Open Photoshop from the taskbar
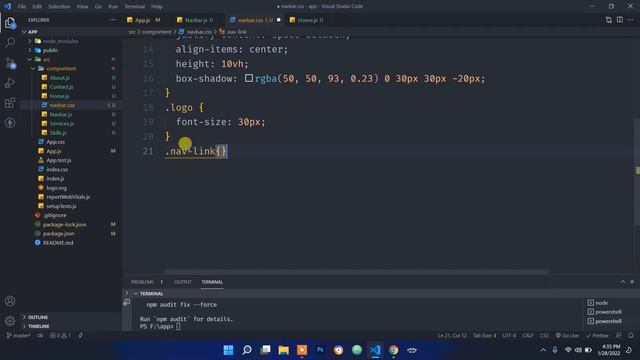The width and height of the screenshot is (640, 360). pos(320,350)
